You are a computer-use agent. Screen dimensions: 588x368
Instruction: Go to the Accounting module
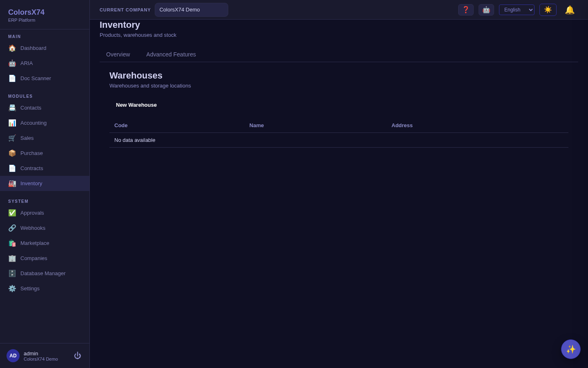click(x=45, y=123)
